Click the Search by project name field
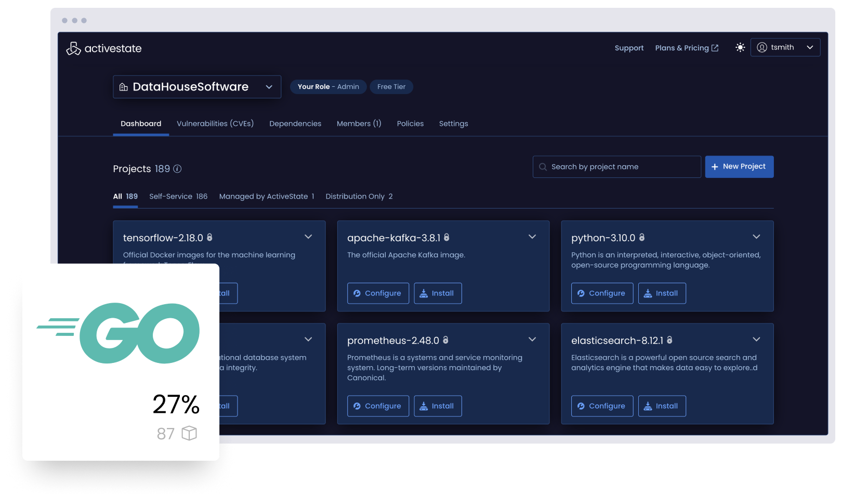This screenshot has height=494, width=868. 617,167
